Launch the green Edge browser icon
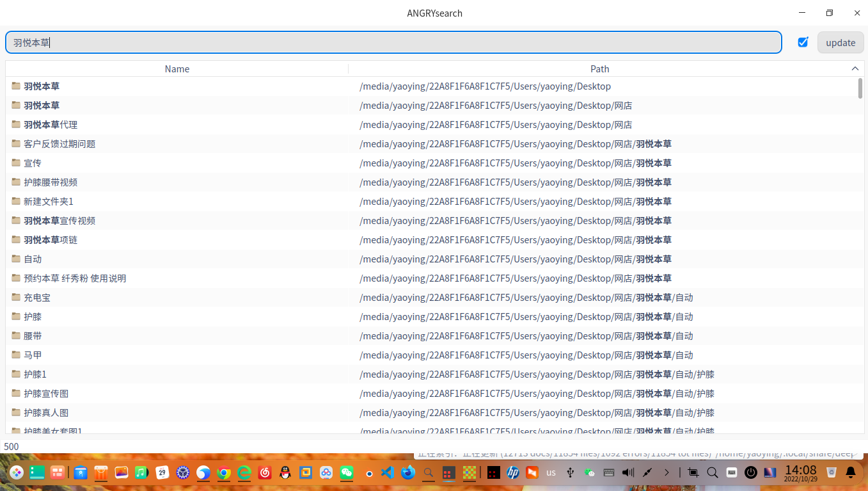Screen dimensions: 868x491 coord(244,473)
